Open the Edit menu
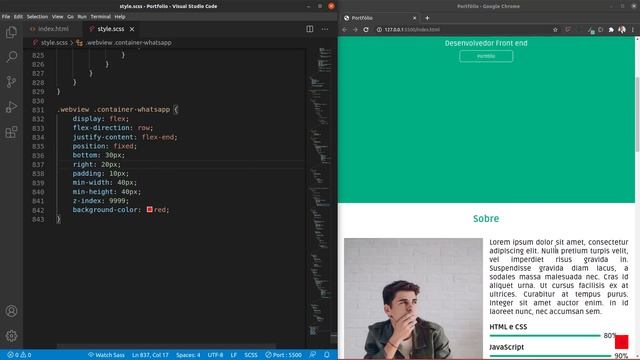Screen dimensions: 640x360 coord(18,17)
